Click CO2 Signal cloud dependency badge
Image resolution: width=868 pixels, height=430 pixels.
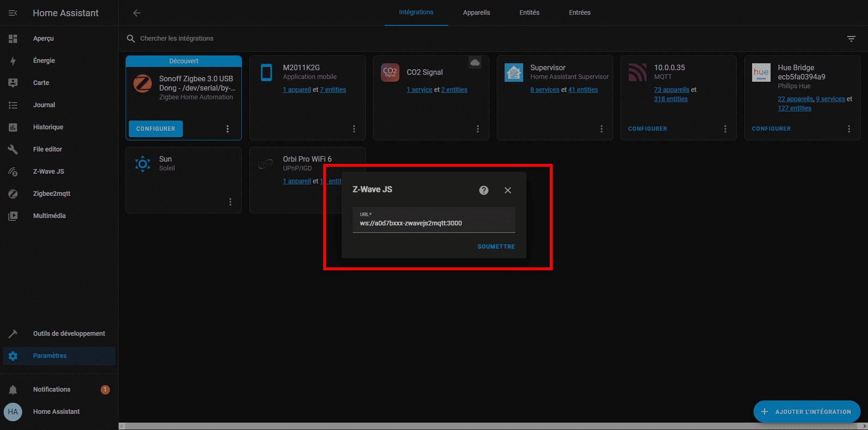[475, 62]
